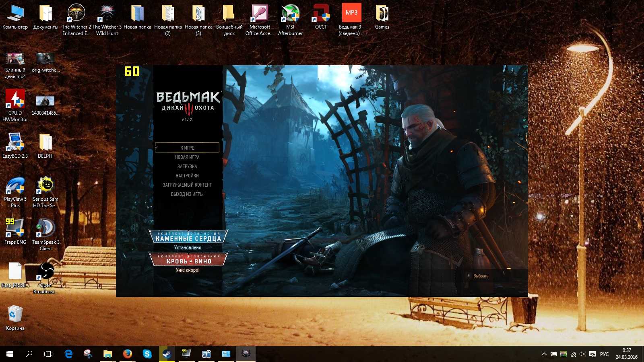Screen dimensions: 644x362
Task: Select ЗАГРУЗКА in Witcher menu
Action: [187, 167]
